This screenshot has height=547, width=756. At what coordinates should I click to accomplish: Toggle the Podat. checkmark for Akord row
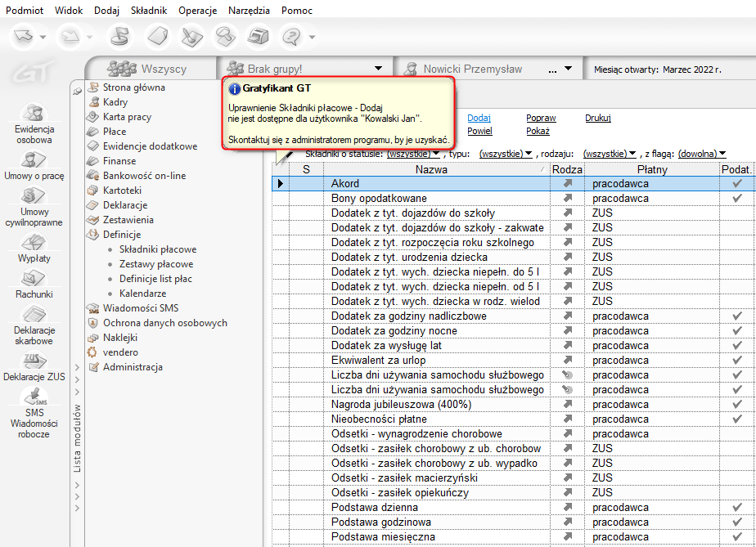coord(736,184)
